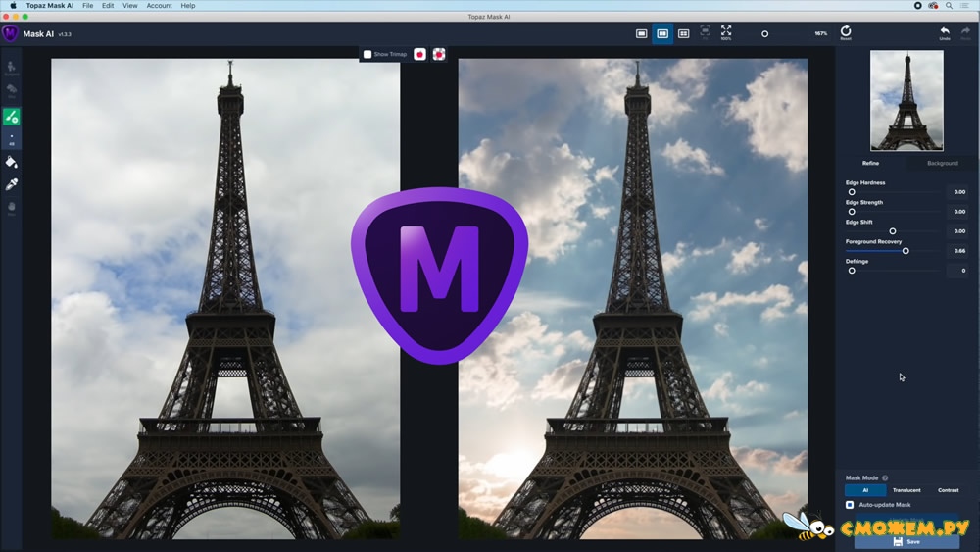
Task: Open the View menu
Action: 130,6
